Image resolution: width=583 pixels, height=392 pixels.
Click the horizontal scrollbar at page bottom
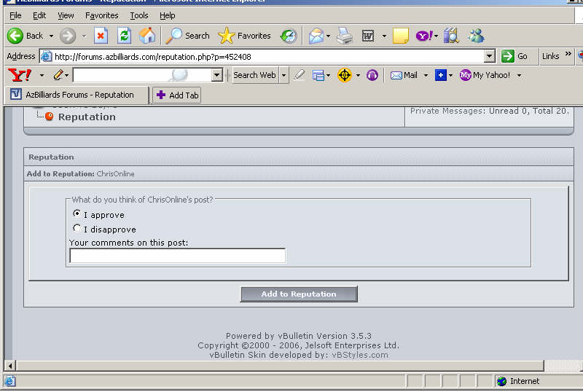pyautogui.click(x=291, y=365)
